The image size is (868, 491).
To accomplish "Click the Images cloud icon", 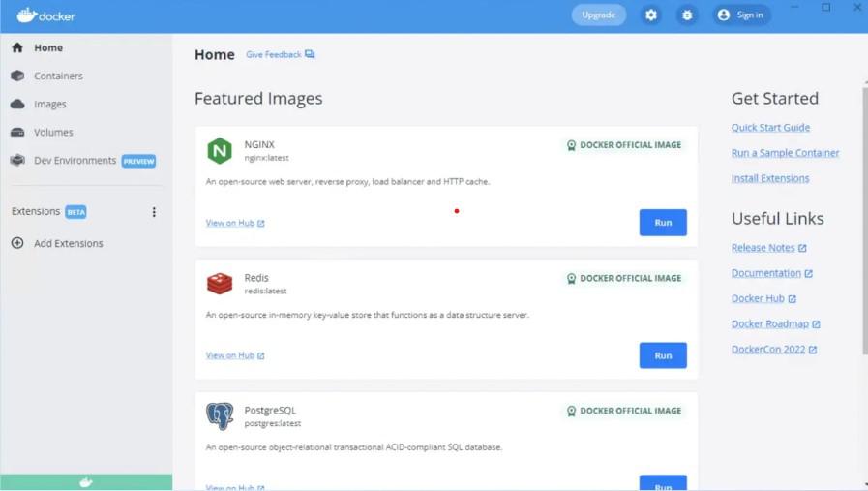I will [x=17, y=105].
